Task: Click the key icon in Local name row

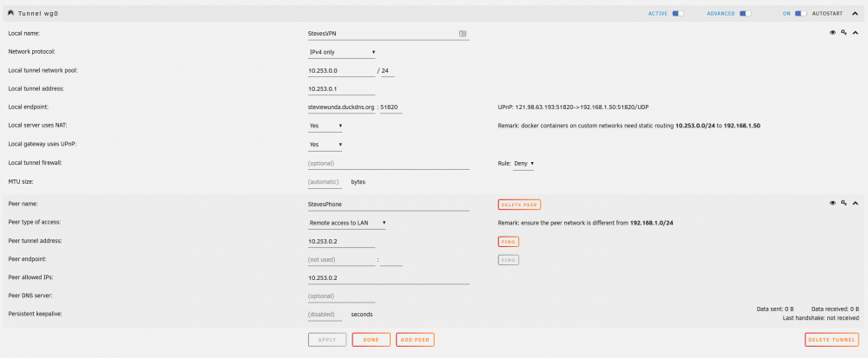Action: (844, 33)
